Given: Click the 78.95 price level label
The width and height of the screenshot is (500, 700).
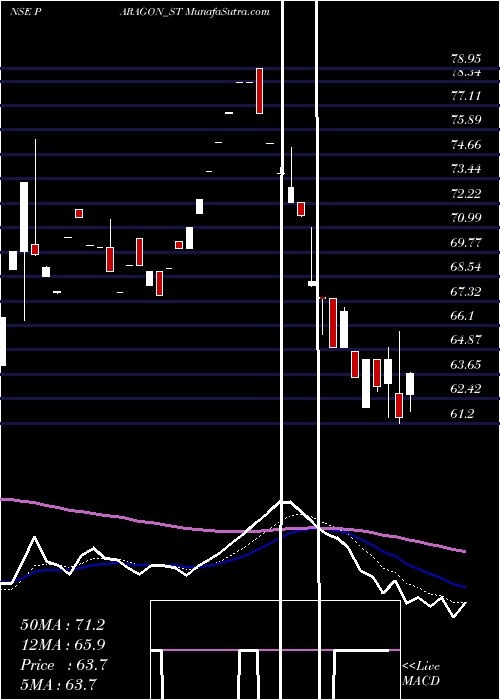Looking at the screenshot, I should pos(466,58).
